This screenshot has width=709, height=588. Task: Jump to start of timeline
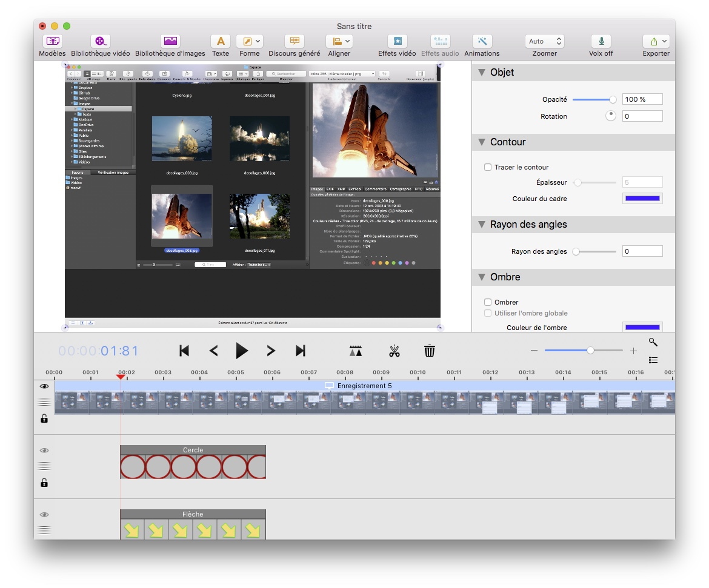(184, 351)
